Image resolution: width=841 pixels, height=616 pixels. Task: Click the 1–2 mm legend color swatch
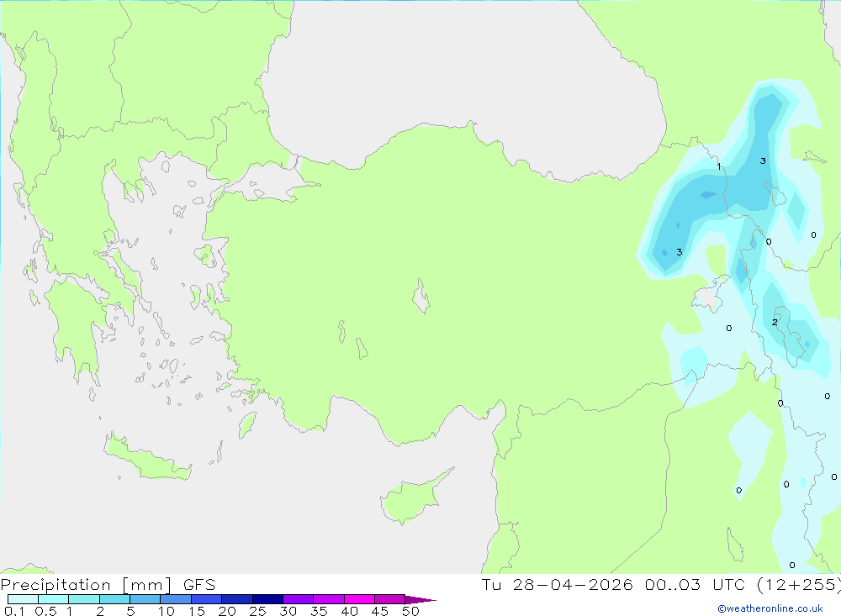(x=84, y=599)
